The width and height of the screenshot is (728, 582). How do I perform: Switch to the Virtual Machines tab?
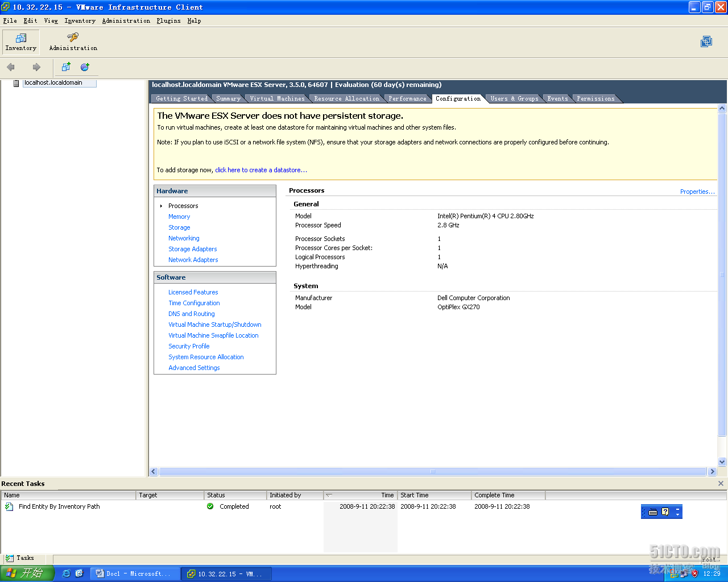click(x=278, y=99)
